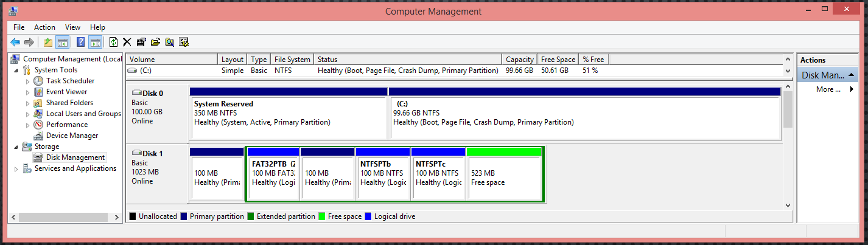868x245 pixels.
Task: Expand the Task Scheduler node arrow
Action: coord(27,81)
